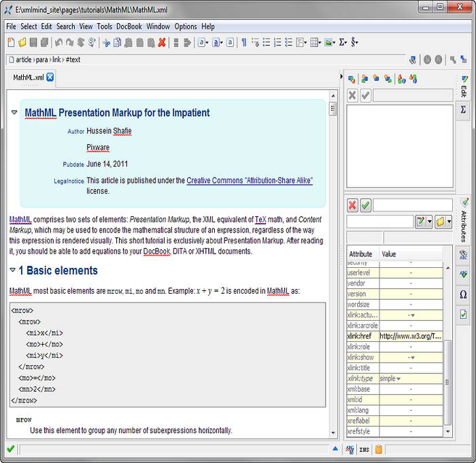This screenshot has height=463, width=476.
Task: Collapse the '1 Basic elements' section
Action: coord(13,271)
